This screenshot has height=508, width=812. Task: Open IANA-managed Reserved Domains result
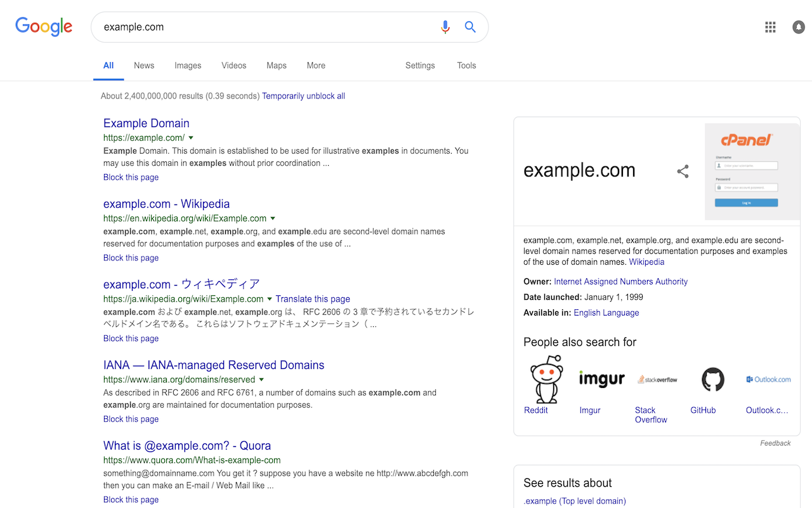coord(214,365)
